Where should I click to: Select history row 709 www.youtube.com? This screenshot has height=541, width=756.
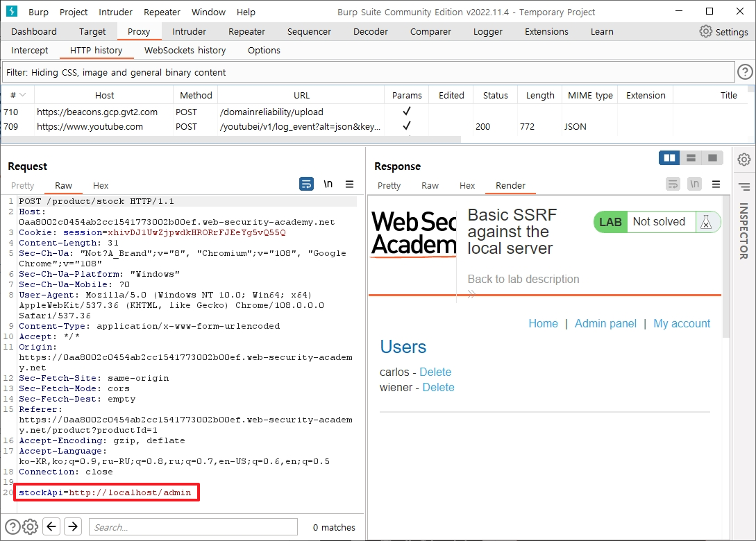pos(375,127)
